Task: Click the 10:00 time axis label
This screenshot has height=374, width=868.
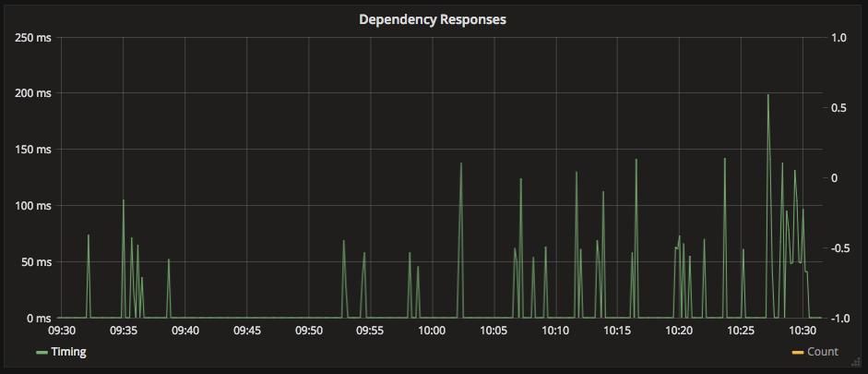Action: (x=433, y=332)
